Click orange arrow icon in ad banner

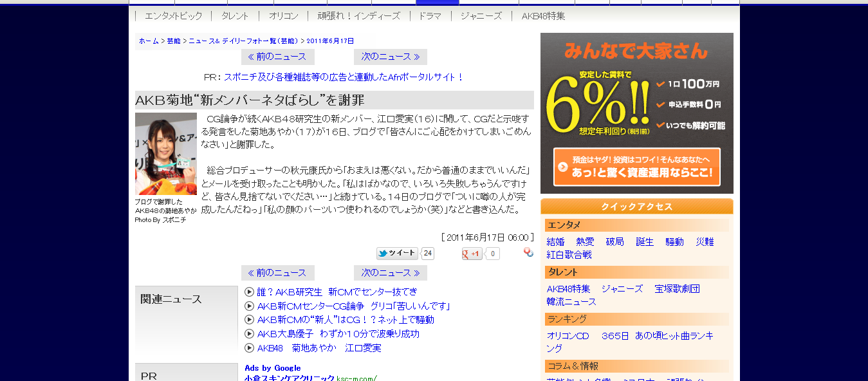point(563,167)
